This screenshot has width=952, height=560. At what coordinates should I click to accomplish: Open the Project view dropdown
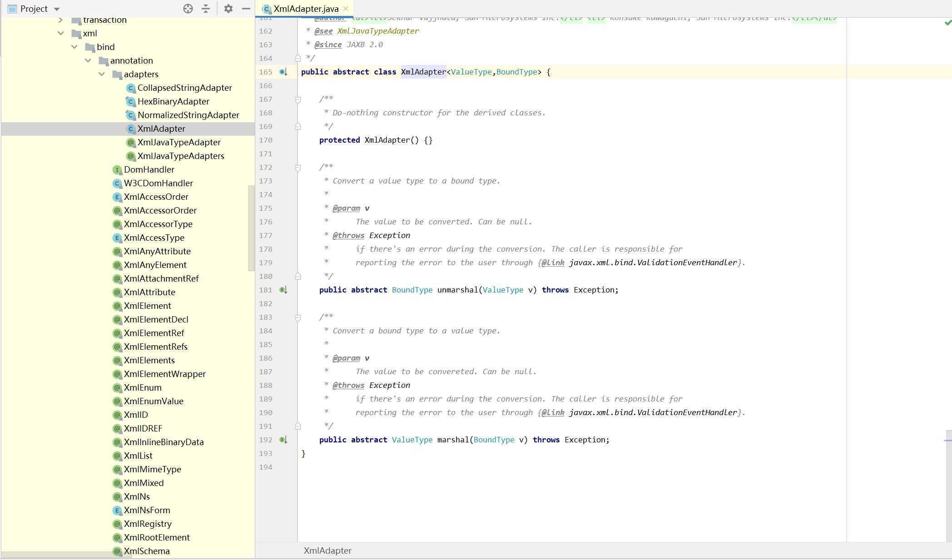57,9
